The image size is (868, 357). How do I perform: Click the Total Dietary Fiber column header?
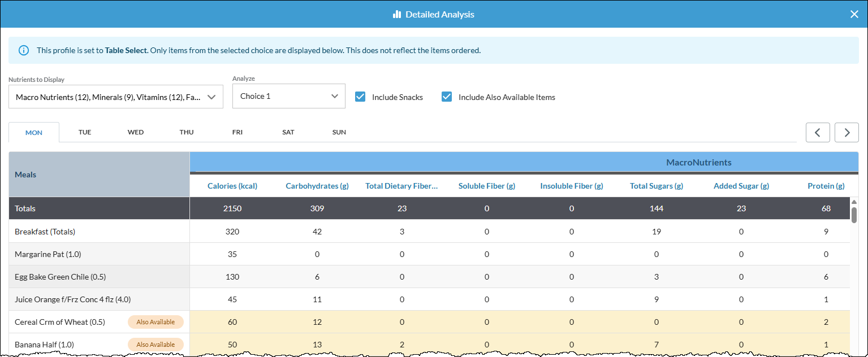pos(402,186)
